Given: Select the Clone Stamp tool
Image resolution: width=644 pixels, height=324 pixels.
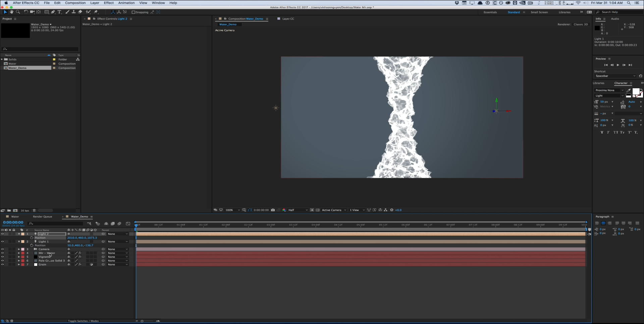Looking at the screenshot, I should click(73, 12).
